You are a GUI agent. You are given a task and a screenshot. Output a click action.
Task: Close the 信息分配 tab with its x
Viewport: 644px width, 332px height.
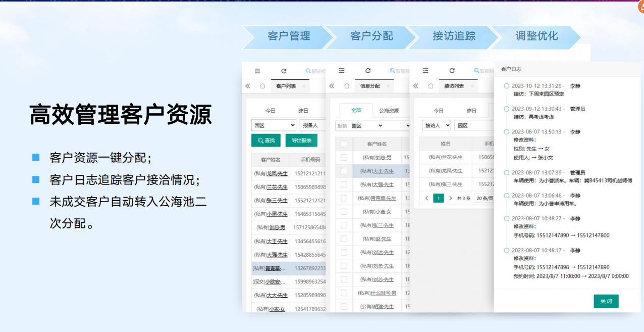point(388,86)
